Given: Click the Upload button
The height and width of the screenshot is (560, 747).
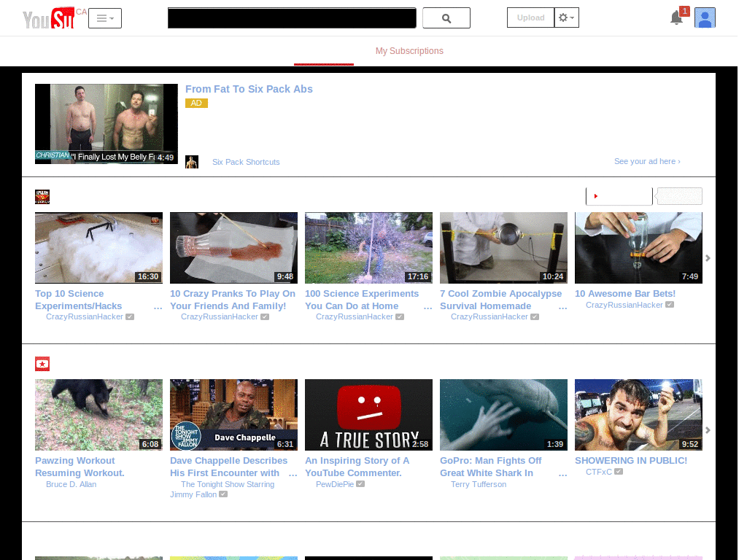Looking at the screenshot, I should (531, 17).
